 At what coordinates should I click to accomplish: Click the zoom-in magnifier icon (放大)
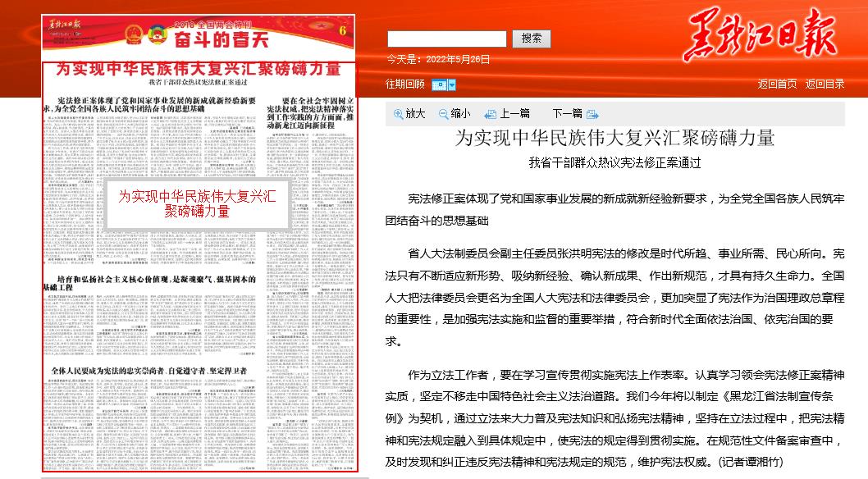[x=399, y=114]
